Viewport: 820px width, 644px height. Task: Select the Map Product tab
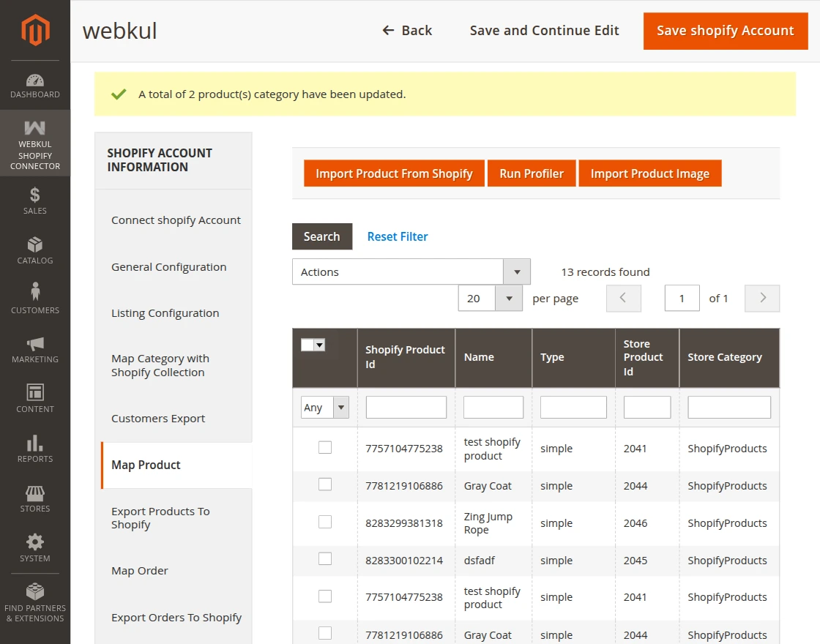176,465
